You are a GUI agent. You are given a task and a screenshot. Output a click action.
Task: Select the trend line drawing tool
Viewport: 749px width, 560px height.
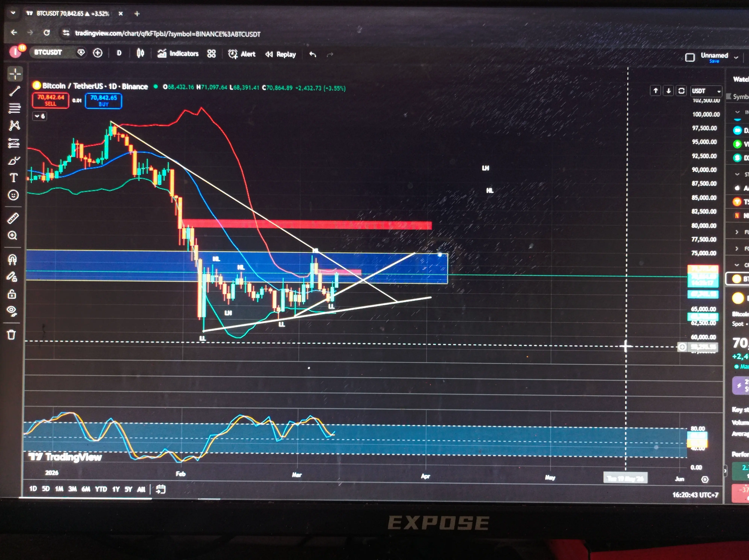pos(15,91)
